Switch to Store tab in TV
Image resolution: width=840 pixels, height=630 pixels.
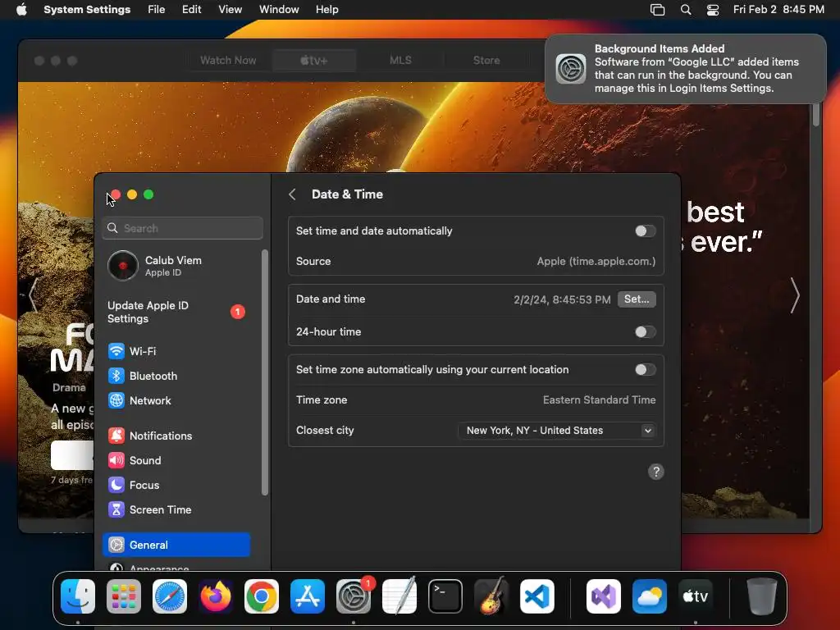[x=486, y=61]
